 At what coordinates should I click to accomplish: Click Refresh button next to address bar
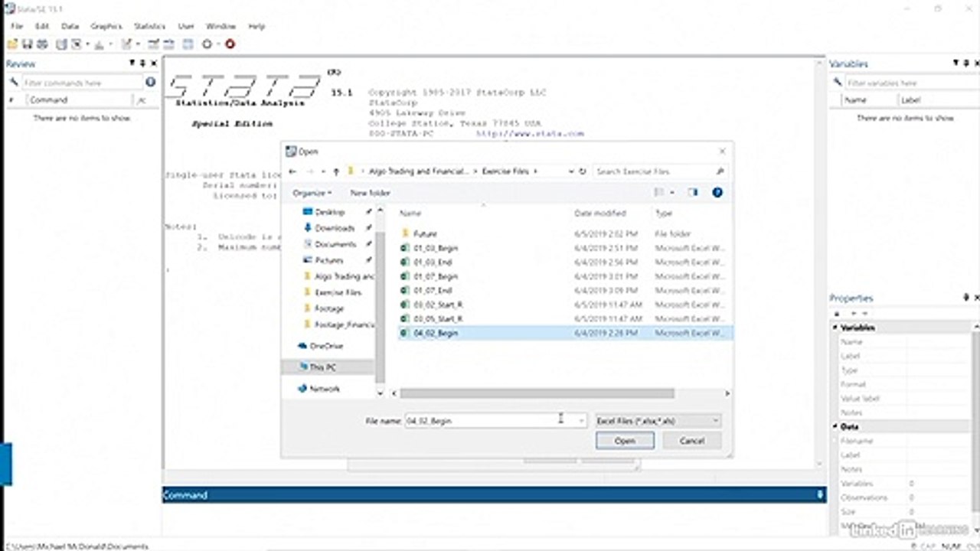pyautogui.click(x=583, y=171)
